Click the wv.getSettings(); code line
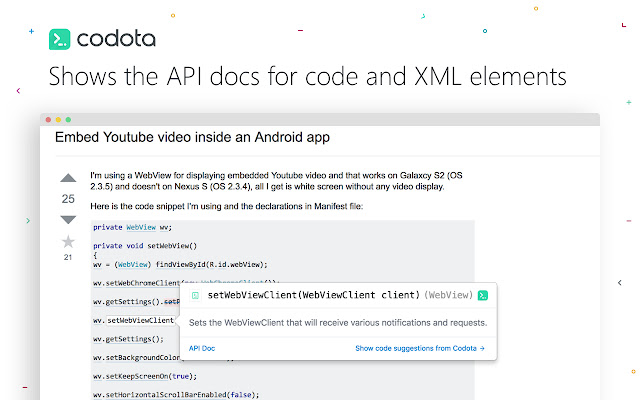This screenshot has width=640, height=400. 128,339
